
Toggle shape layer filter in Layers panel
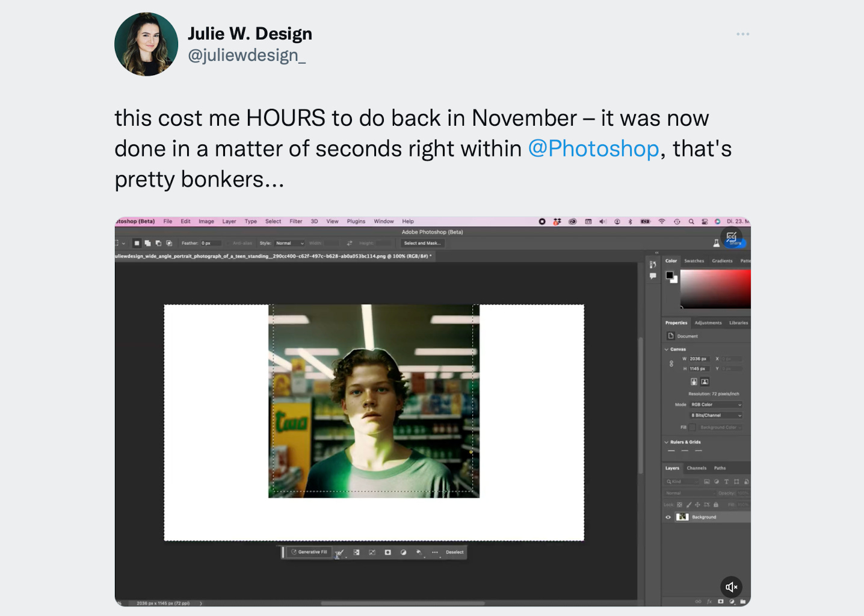point(736,482)
